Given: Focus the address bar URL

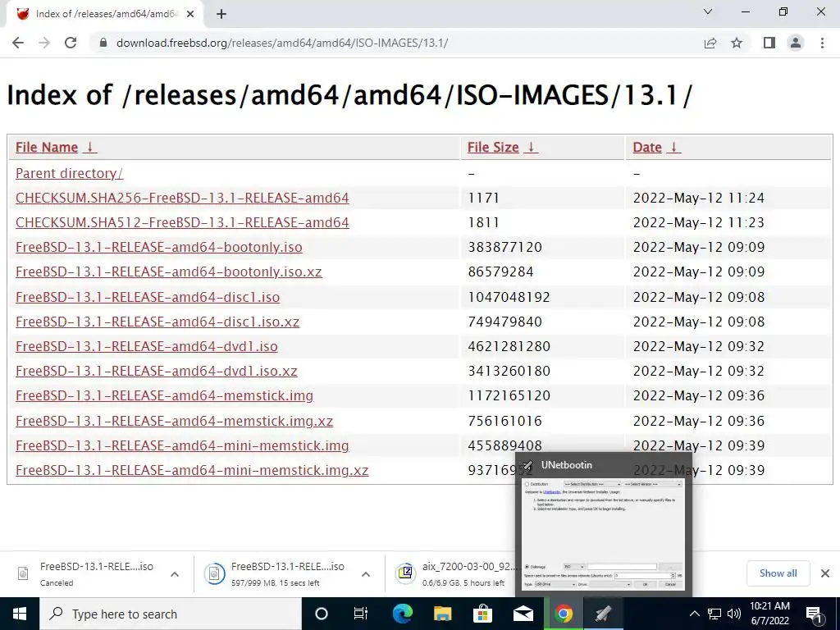Looking at the screenshot, I should coord(282,43).
